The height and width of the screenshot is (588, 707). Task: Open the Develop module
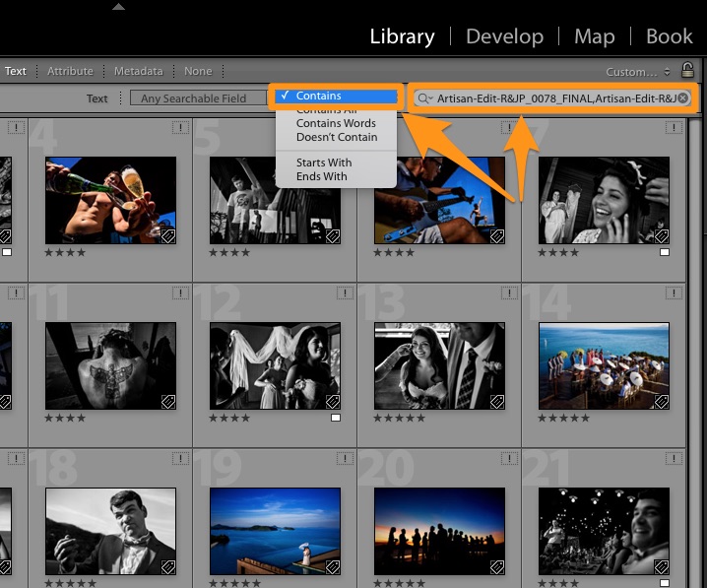(504, 36)
